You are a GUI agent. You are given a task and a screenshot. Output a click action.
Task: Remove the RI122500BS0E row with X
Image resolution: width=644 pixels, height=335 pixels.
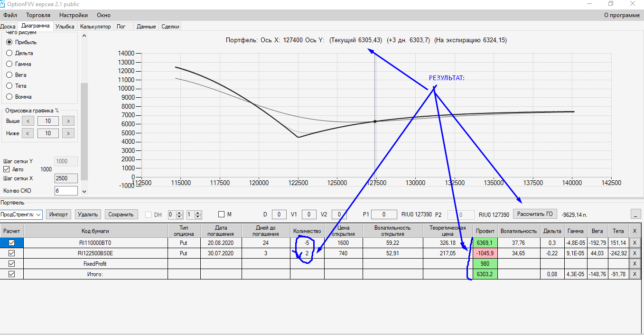click(635, 253)
